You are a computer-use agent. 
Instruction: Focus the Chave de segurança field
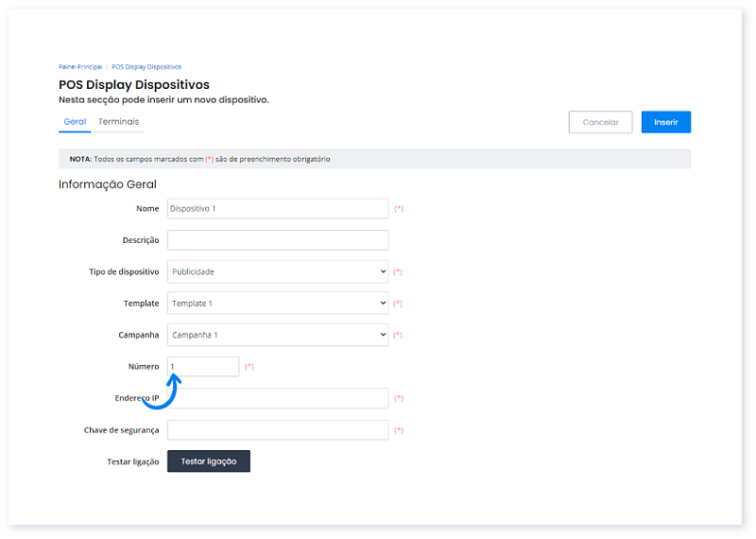[278, 430]
